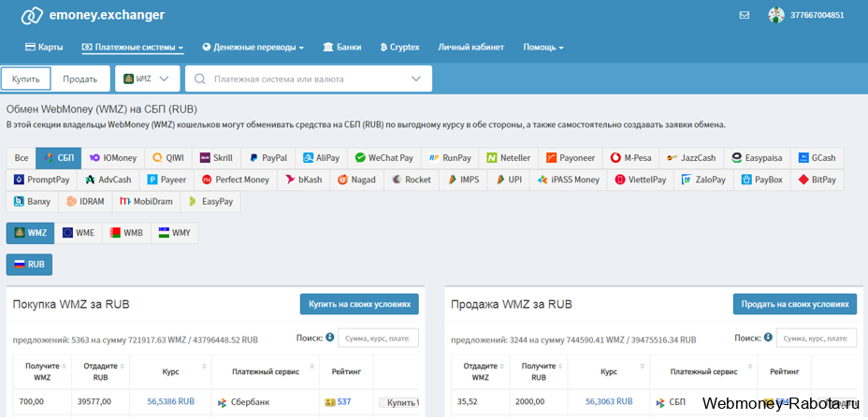Select the Купить toggle
Image resolution: width=868 pixels, height=420 pixels.
pos(26,79)
